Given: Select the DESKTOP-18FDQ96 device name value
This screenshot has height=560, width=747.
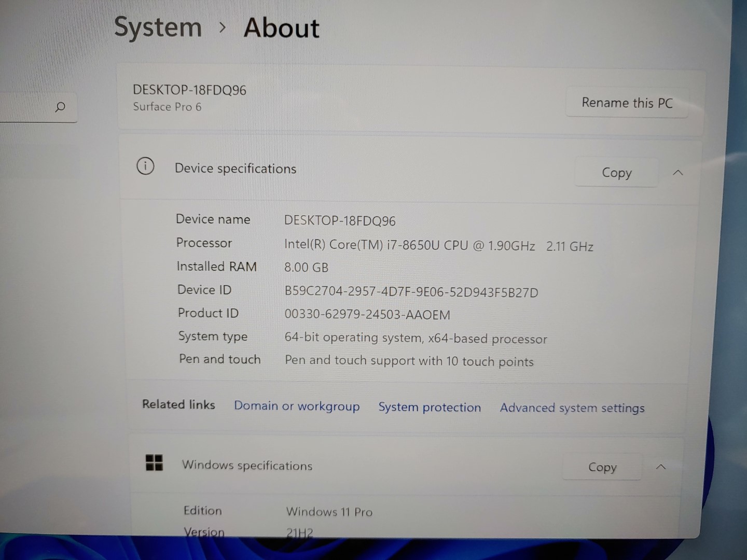Looking at the screenshot, I should 340,221.
